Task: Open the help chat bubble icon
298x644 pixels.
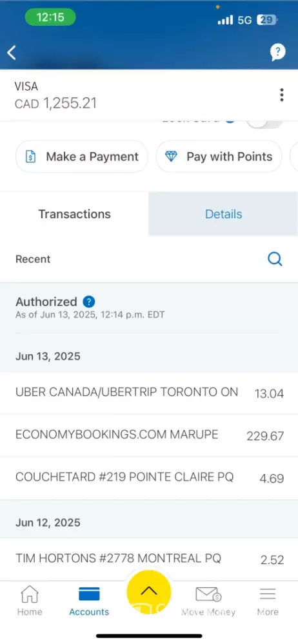Action: [x=278, y=52]
